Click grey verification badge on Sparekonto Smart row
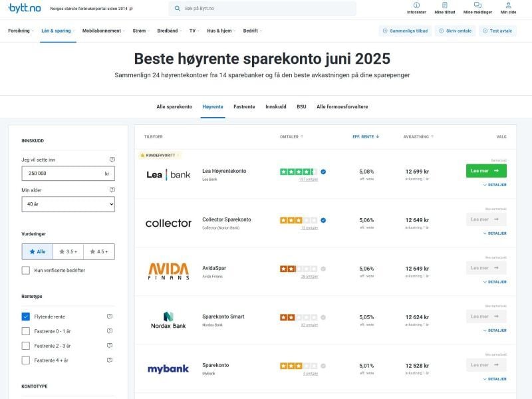 [x=323, y=317]
